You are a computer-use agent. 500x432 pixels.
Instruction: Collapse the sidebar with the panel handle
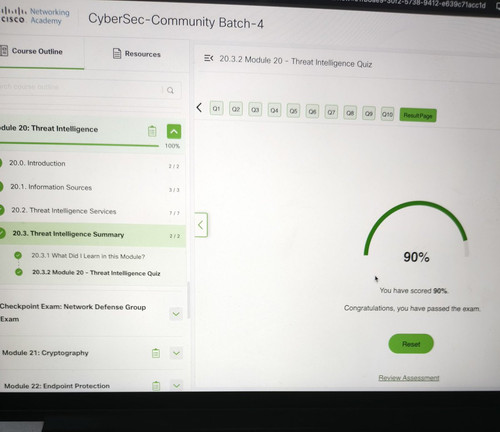pos(201,225)
